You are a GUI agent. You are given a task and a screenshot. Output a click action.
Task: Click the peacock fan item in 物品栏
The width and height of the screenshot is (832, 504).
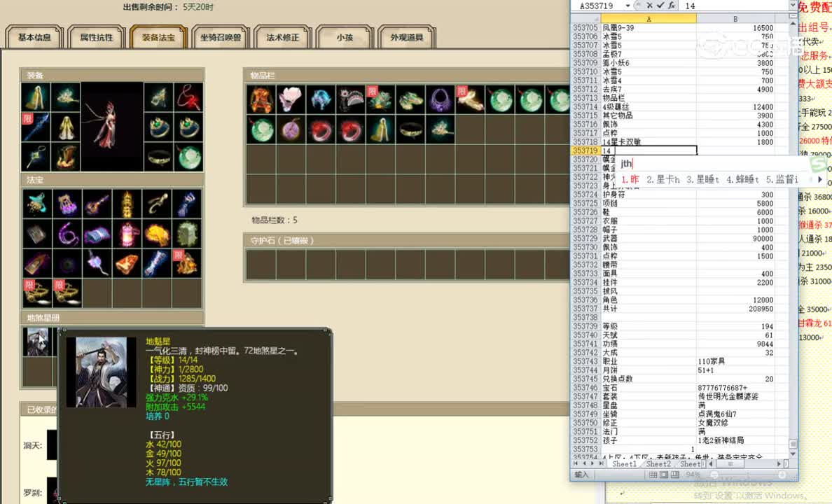pos(351,99)
